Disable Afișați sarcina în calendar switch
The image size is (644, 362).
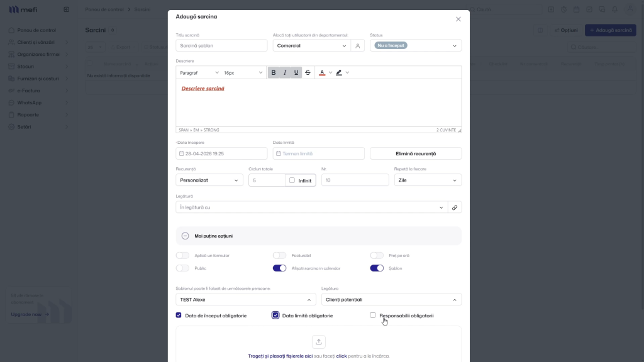point(280,268)
